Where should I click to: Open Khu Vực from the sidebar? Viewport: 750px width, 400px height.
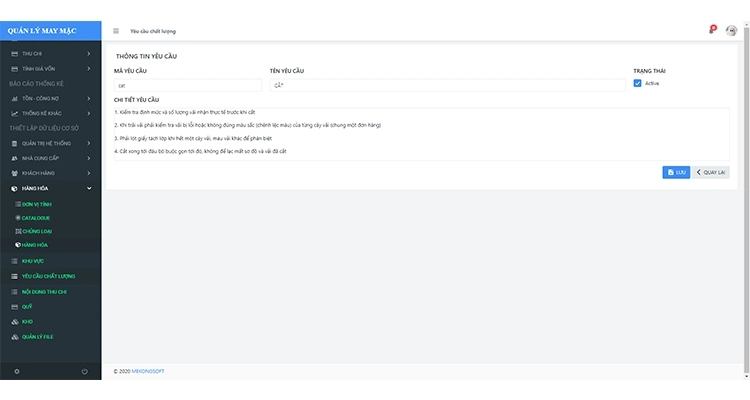pos(33,260)
